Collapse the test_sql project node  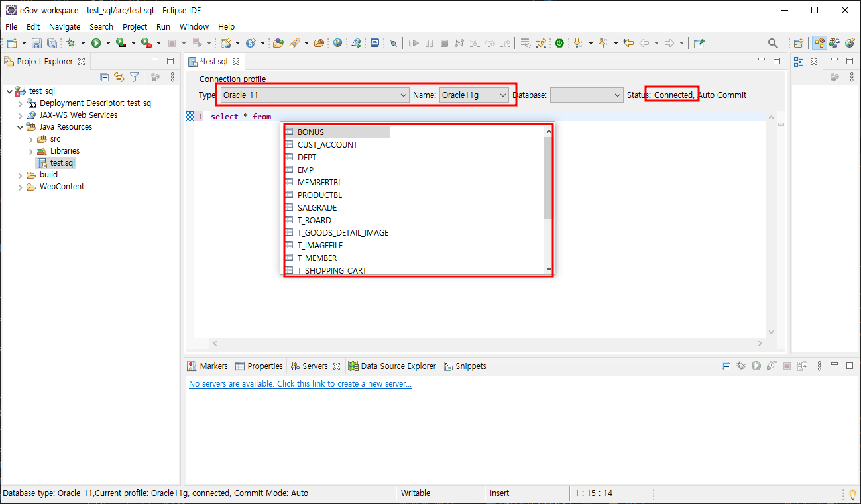[9, 91]
